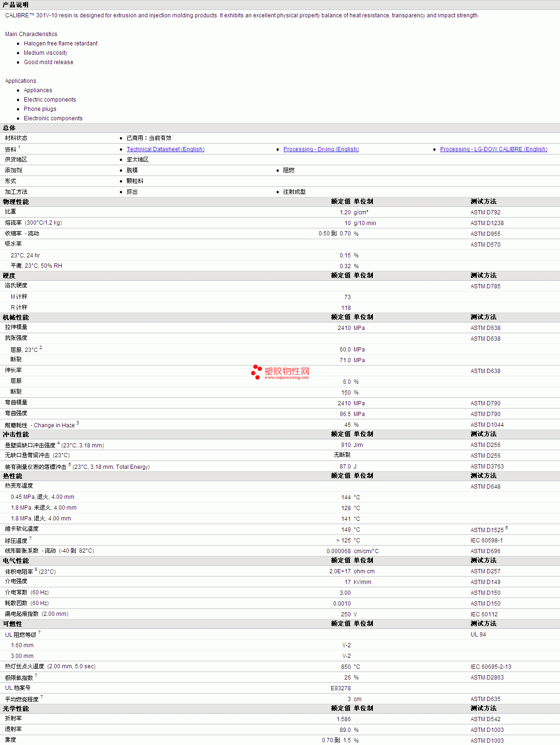Open the Processing - Drying (English) link
This screenshot has height=745, width=560.
321,149
